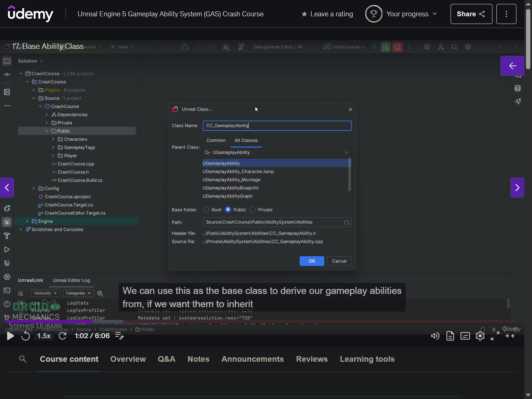Expand the Characters folder
The image size is (532, 399).
click(x=53, y=139)
